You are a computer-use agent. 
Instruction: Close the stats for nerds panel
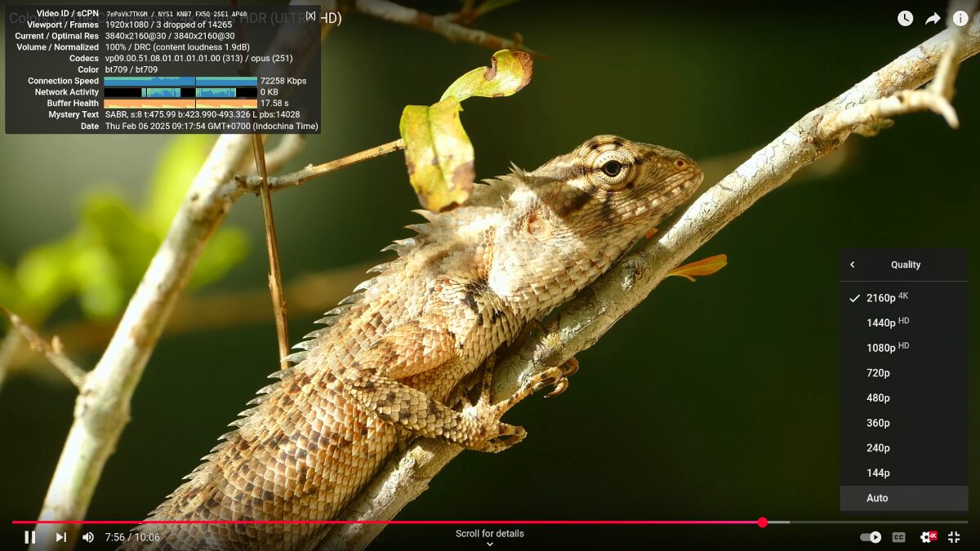point(310,16)
